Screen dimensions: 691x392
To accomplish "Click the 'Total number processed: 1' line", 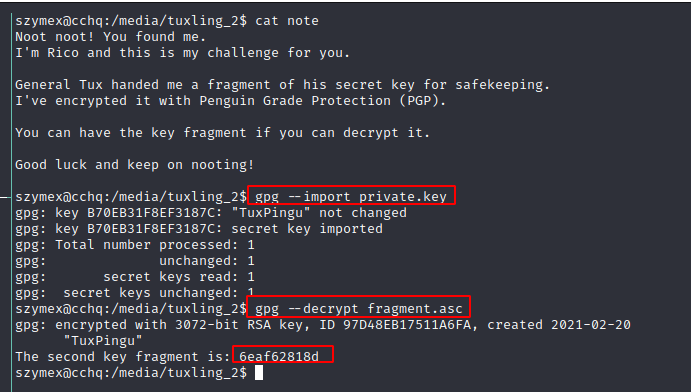I will point(155,244).
